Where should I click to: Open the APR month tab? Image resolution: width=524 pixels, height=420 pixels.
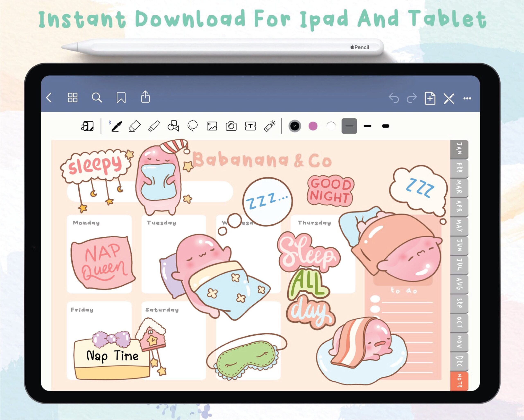459,207
